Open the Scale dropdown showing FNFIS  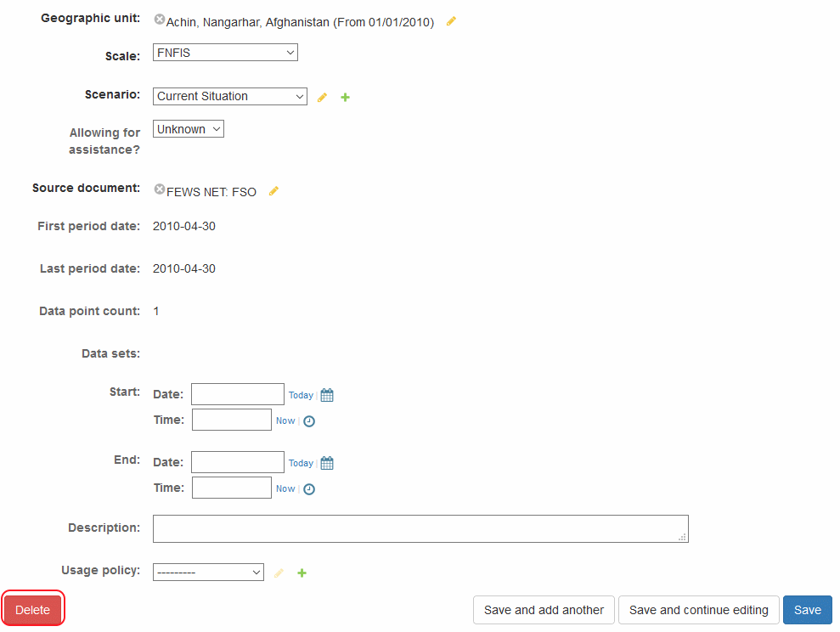tap(225, 53)
